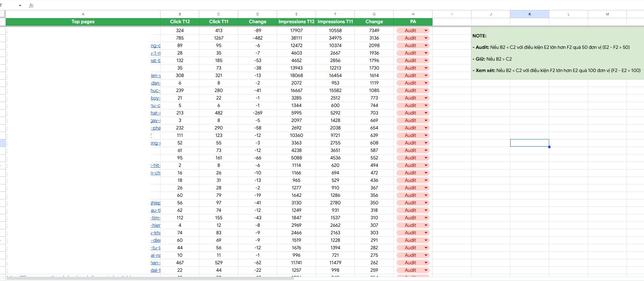Open link ending 'dal-t' in column A

[155, 270]
